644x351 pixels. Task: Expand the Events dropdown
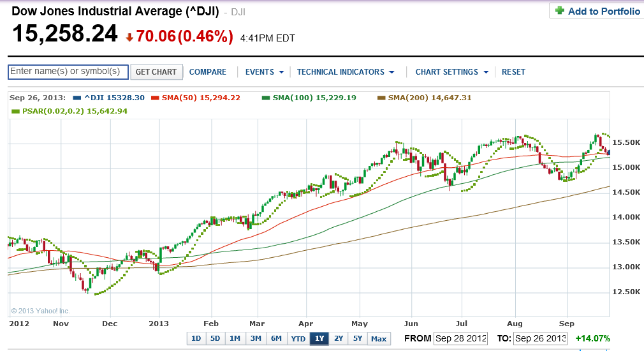[x=265, y=72]
